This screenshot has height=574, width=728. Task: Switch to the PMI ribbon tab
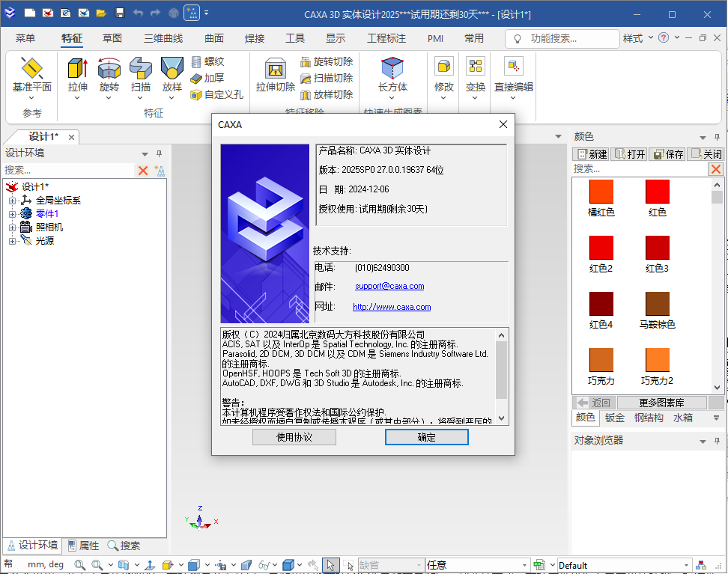tap(435, 38)
